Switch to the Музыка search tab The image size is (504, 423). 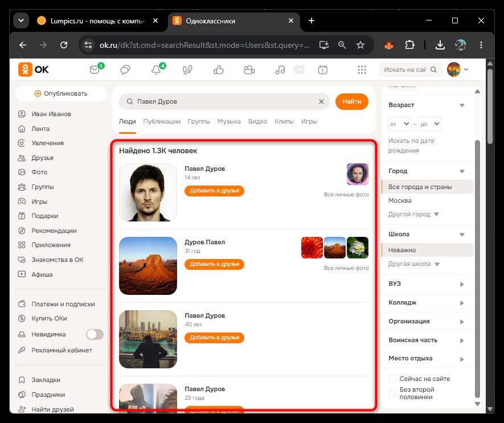pos(229,121)
